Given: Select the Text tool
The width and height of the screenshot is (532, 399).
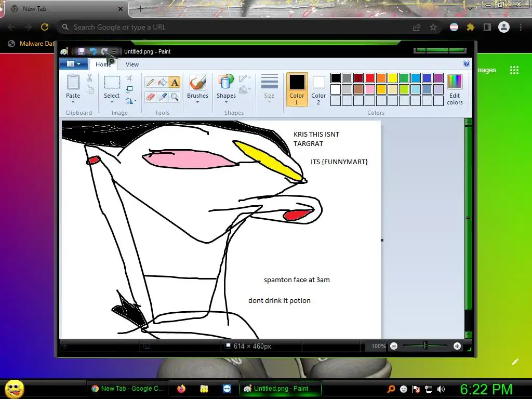Looking at the screenshot, I should click(175, 82).
